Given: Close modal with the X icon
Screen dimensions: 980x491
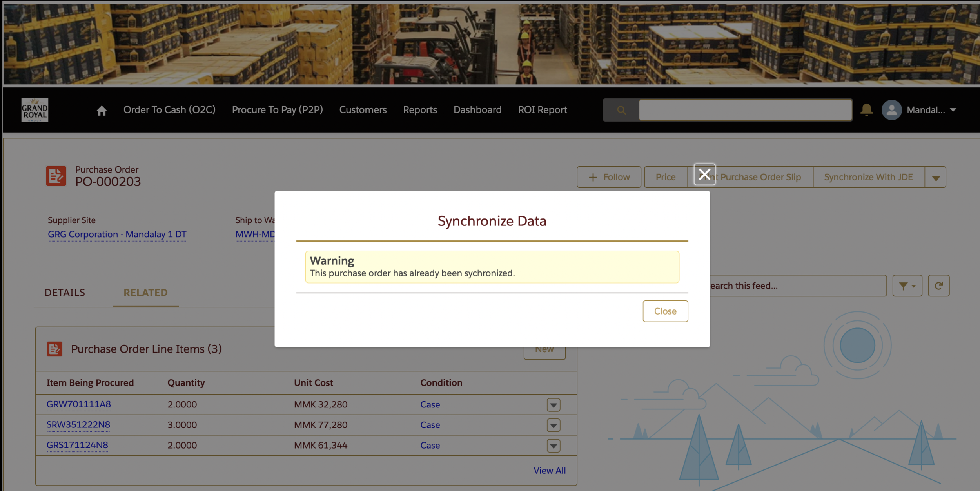Looking at the screenshot, I should [x=704, y=174].
